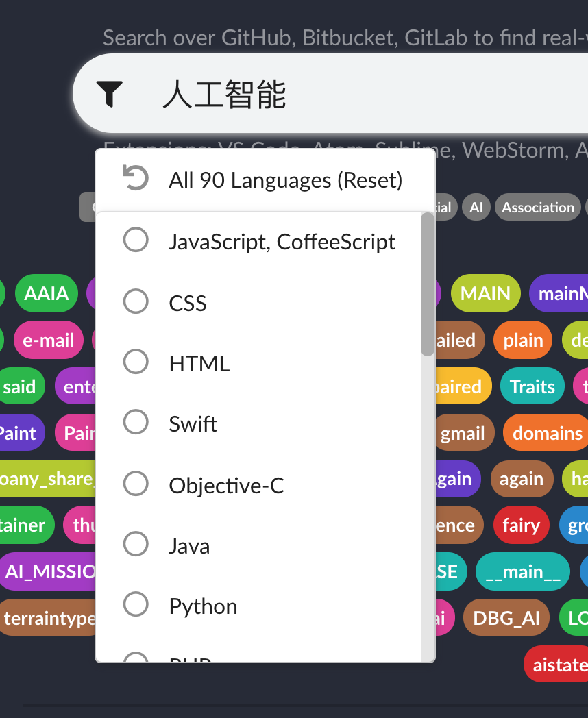Image resolution: width=588 pixels, height=718 pixels.
Task: Select the CSS language option
Action: tap(136, 301)
